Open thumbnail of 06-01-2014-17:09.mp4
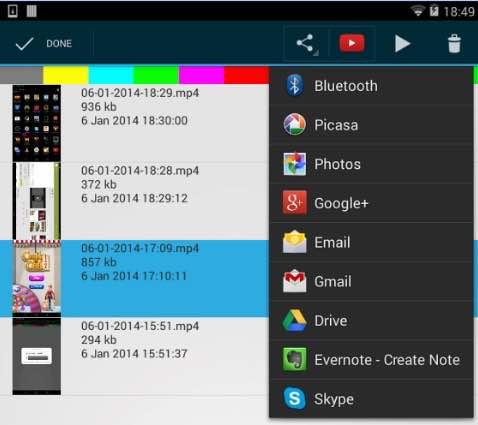The height and width of the screenshot is (425, 478). [37, 278]
